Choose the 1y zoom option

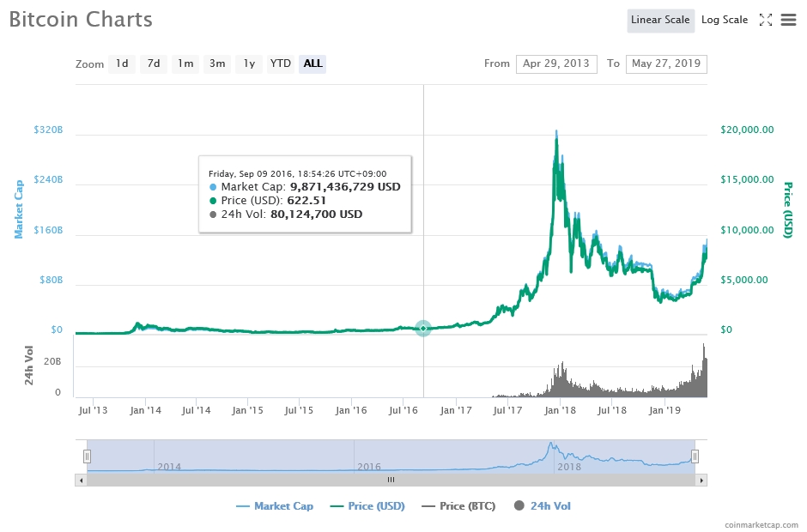(x=249, y=63)
